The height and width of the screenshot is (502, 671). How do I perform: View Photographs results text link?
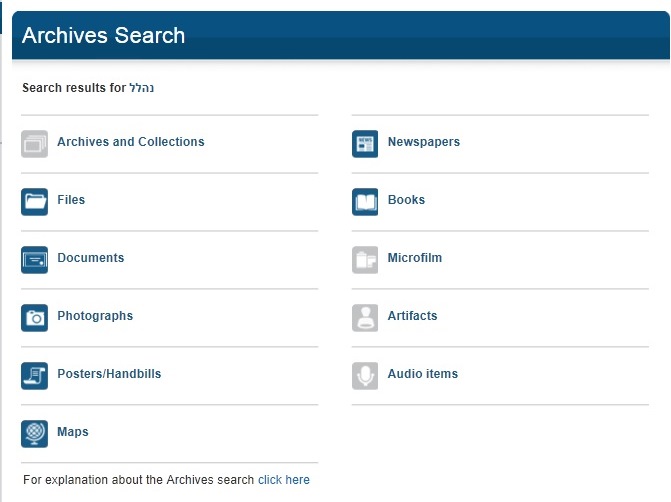95,316
